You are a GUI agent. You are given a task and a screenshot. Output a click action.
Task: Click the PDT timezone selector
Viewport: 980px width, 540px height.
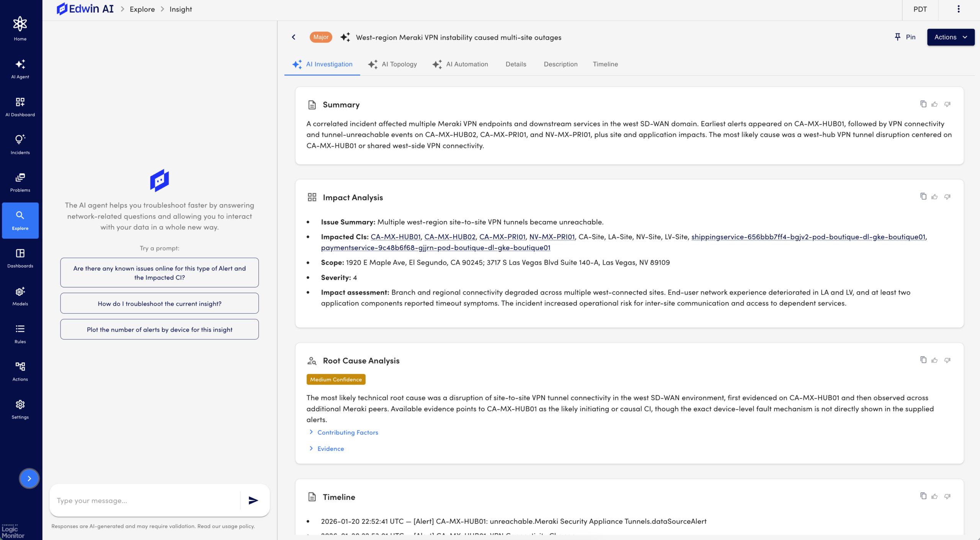point(920,9)
